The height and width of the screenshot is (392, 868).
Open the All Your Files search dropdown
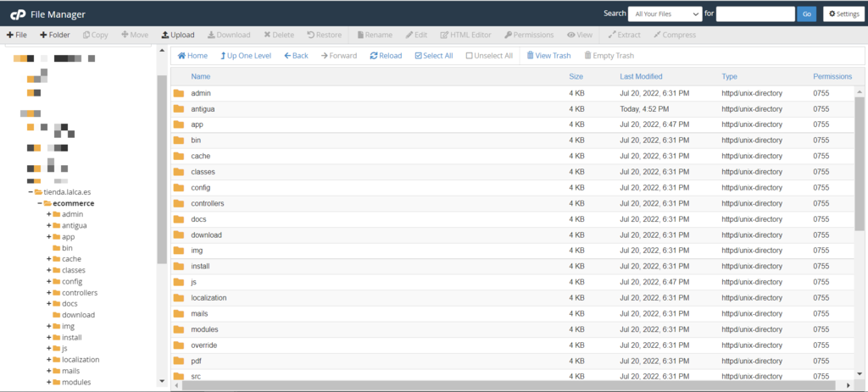pos(665,14)
